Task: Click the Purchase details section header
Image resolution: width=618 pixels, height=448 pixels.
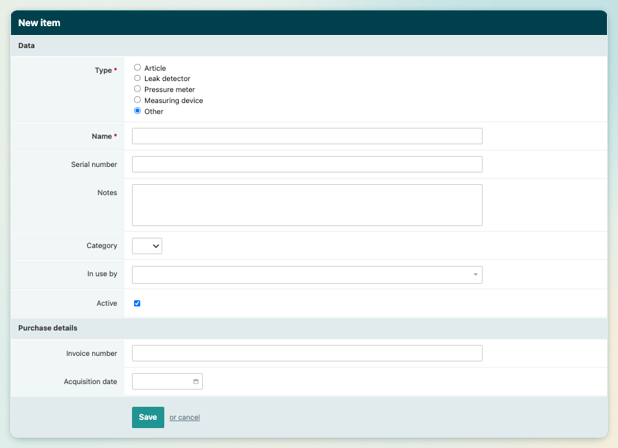Action: (x=48, y=328)
